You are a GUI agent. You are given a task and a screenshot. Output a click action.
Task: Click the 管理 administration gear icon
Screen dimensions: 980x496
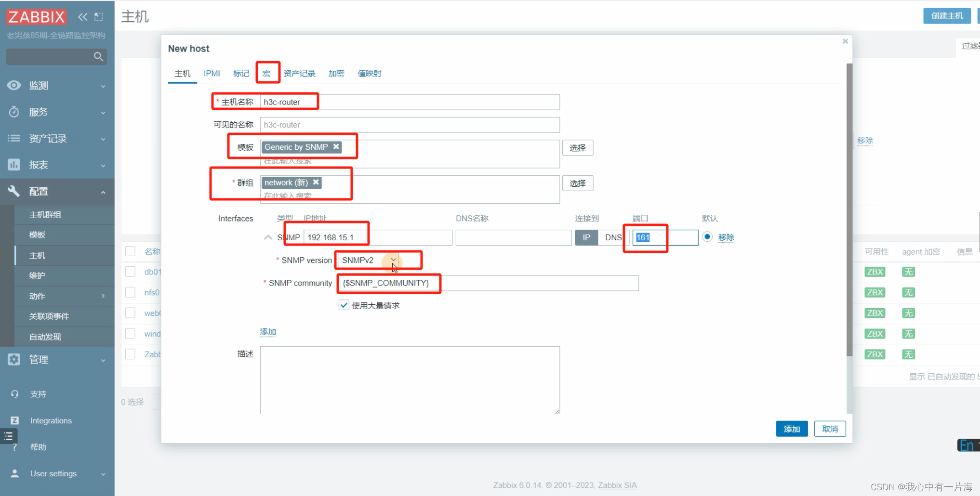[14, 359]
